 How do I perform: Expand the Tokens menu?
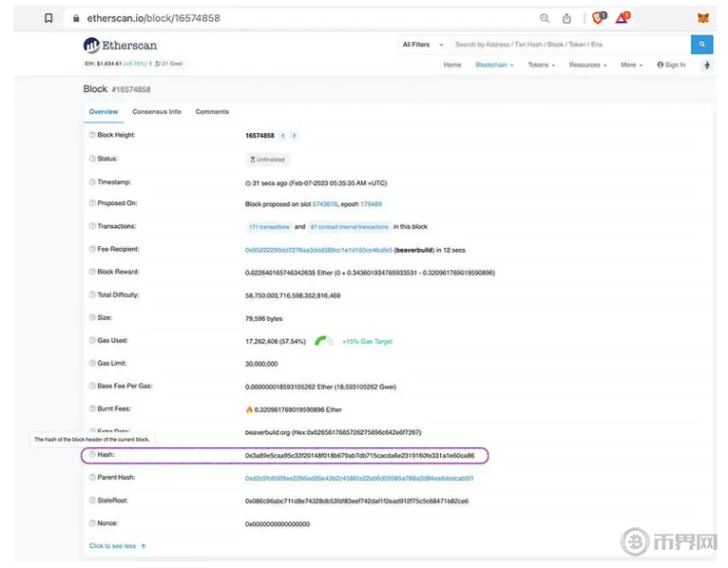click(541, 66)
